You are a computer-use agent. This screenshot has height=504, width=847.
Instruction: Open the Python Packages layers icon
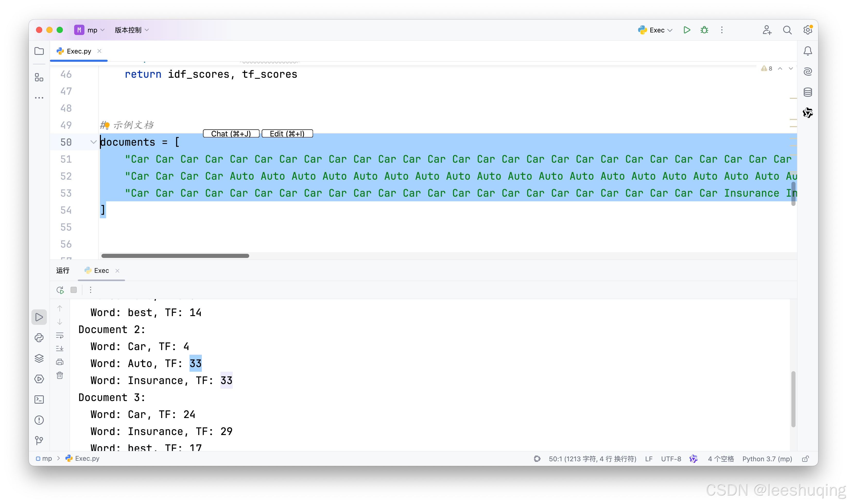pyautogui.click(x=39, y=358)
